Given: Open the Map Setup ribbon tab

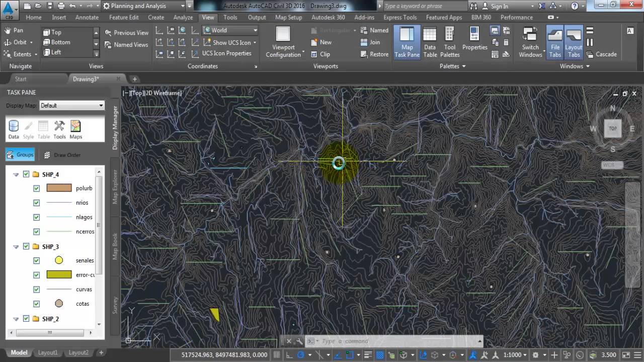Looking at the screenshot, I should point(289,17).
